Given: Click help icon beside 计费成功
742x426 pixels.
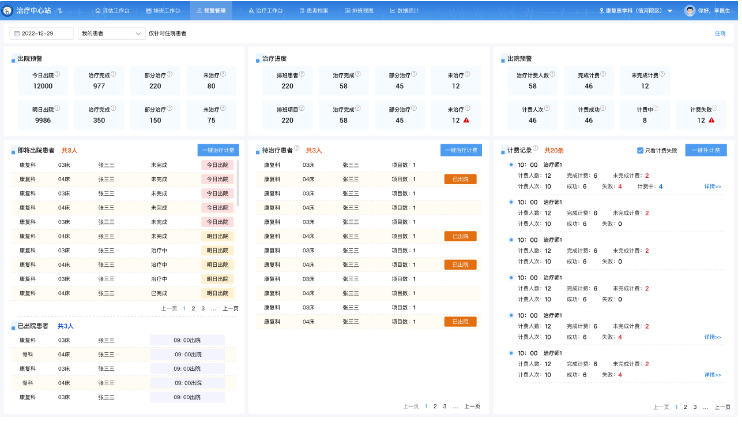Looking at the screenshot, I should coord(603,108).
